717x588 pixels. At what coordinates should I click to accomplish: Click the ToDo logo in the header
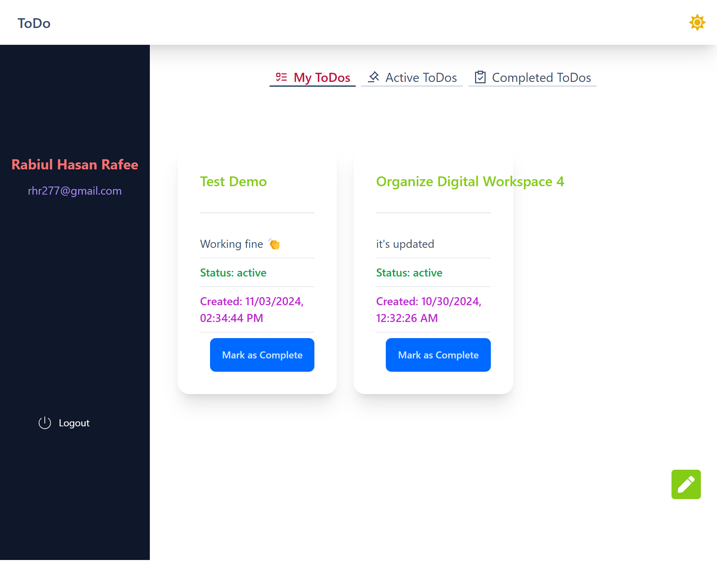pyautogui.click(x=34, y=23)
